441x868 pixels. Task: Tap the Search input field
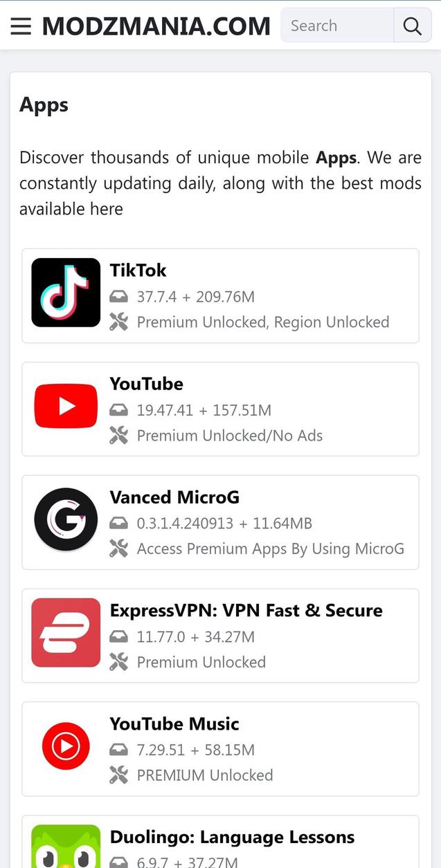point(336,26)
